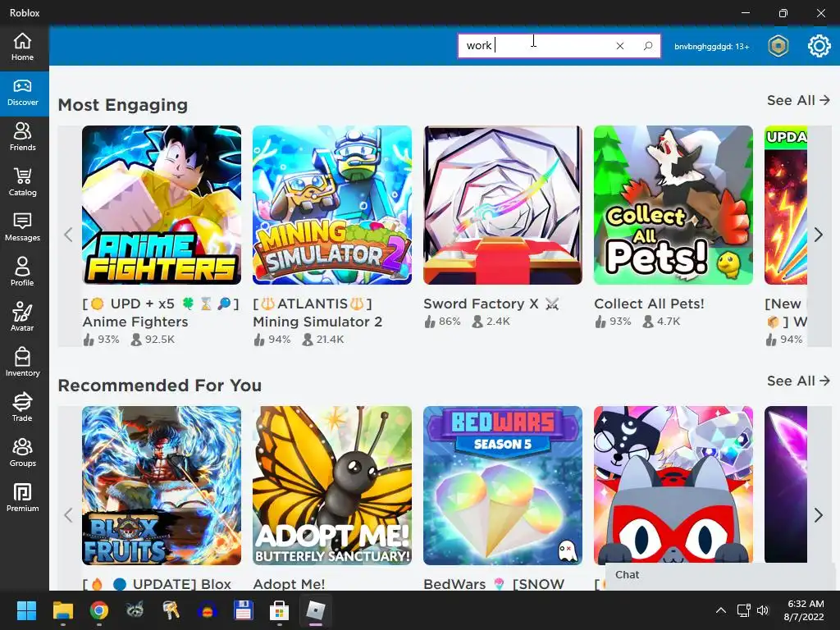This screenshot has height=630, width=840.
Task: Click the Adopt Me! title text
Action: pyautogui.click(x=289, y=584)
